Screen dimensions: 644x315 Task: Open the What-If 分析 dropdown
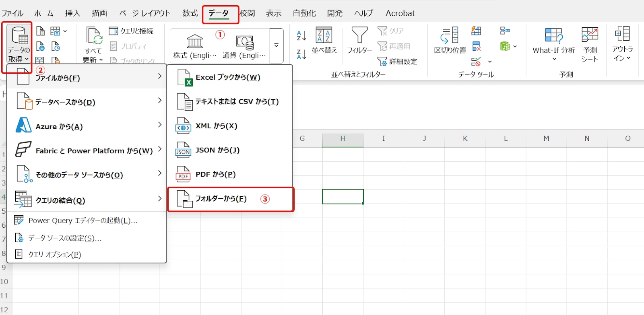point(554,44)
